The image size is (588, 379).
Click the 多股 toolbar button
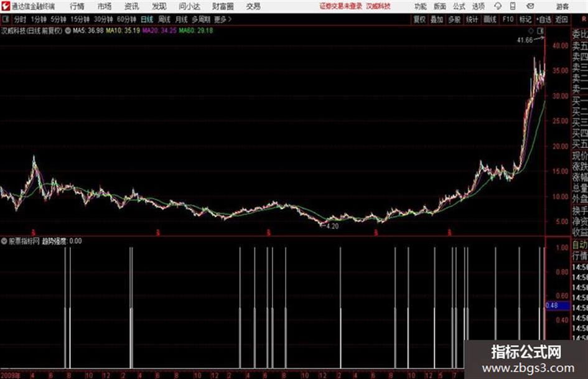pos(454,19)
